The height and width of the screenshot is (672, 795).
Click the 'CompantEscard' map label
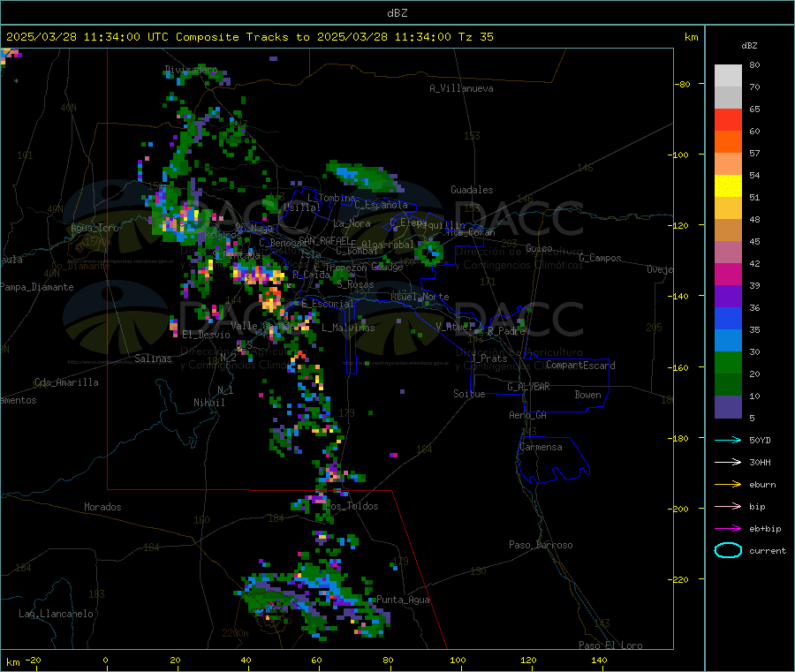[580, 365]
